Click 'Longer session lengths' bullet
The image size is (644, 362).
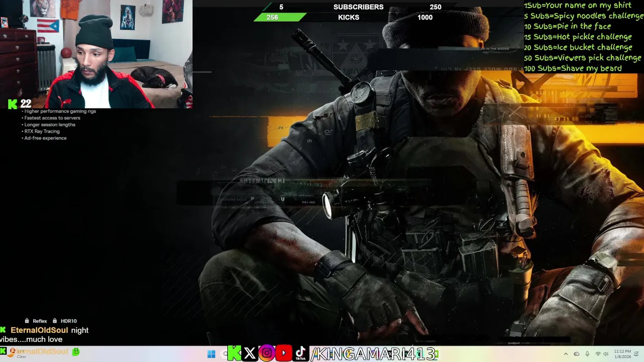click(x=48, y=125)
